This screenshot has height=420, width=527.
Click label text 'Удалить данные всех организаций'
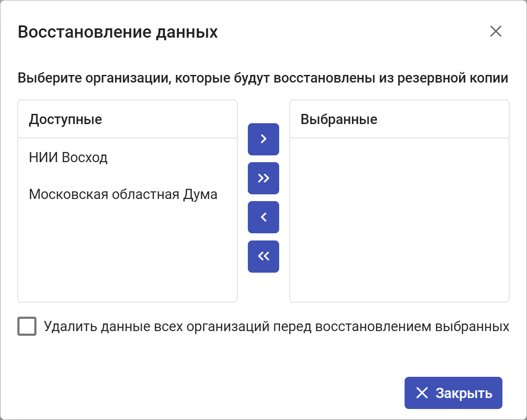[x=157, y=326]
